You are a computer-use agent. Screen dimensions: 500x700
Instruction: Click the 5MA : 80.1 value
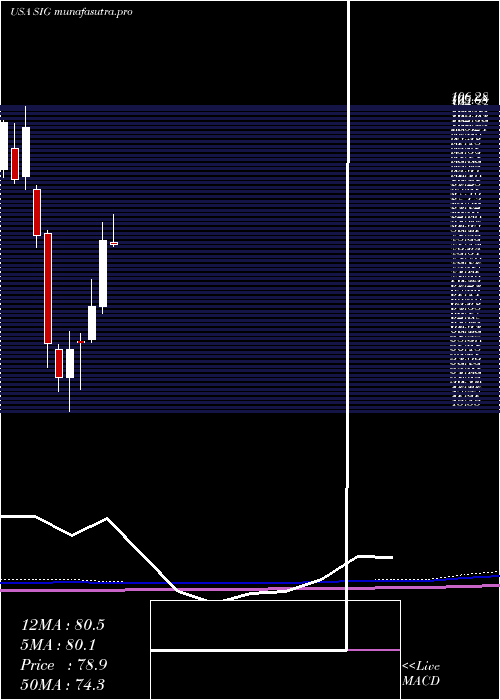(59, 645)
